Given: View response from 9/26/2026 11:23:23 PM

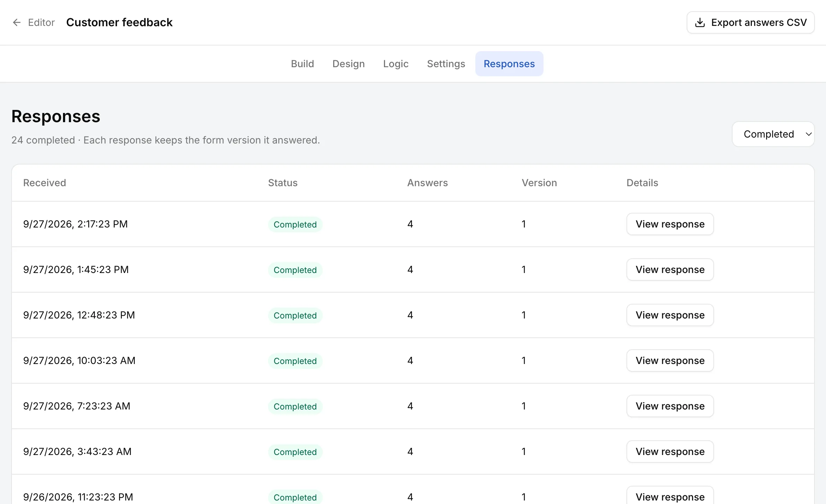Looking at the screenshot, I should (x=670, y=496).
